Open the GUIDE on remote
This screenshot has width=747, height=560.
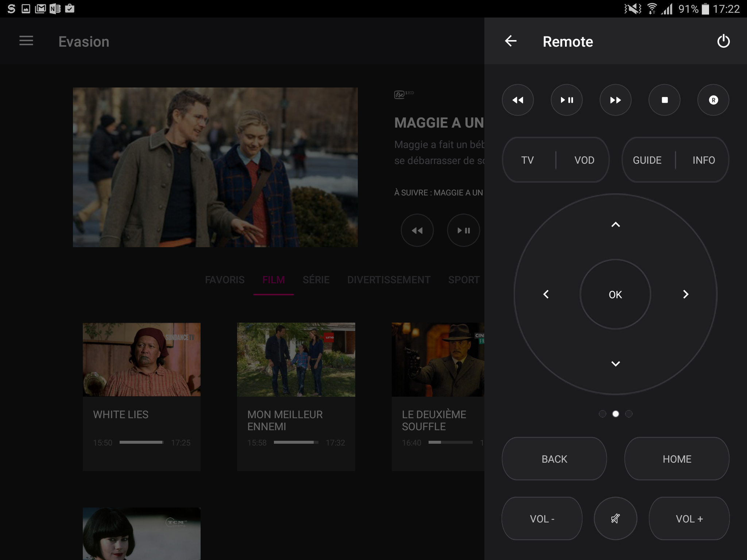(x=647, y=160)
